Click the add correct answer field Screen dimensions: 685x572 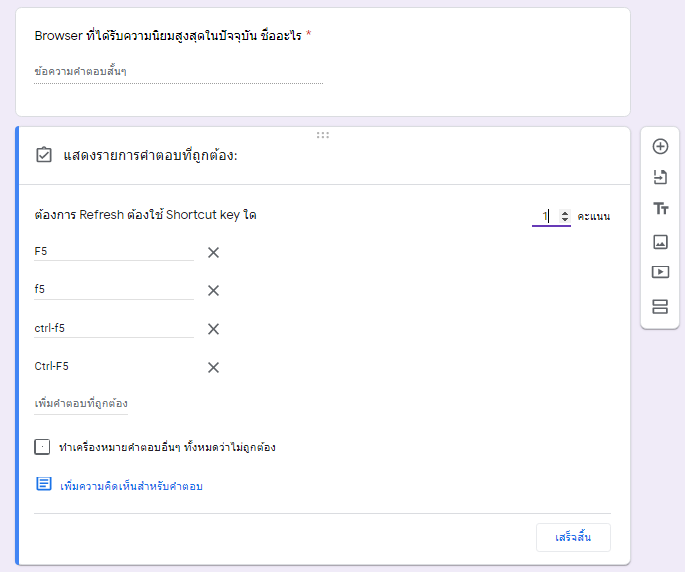pos(81,404)
